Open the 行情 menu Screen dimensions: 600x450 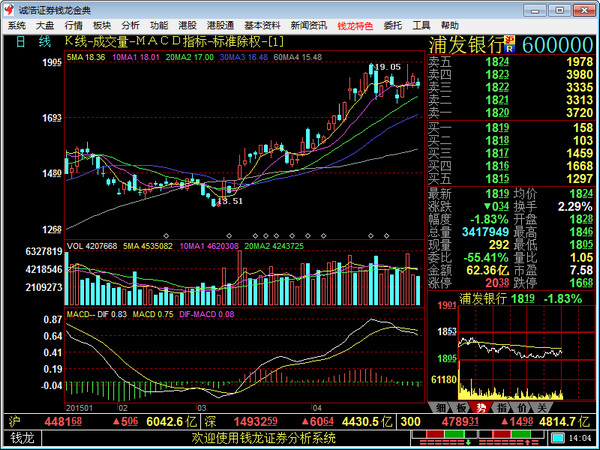[x=73, y=26]
